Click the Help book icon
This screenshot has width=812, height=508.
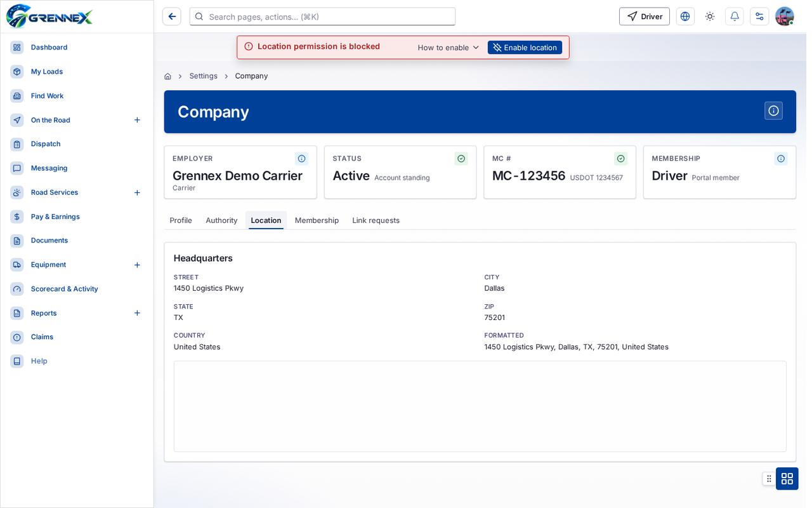[17, 361]
